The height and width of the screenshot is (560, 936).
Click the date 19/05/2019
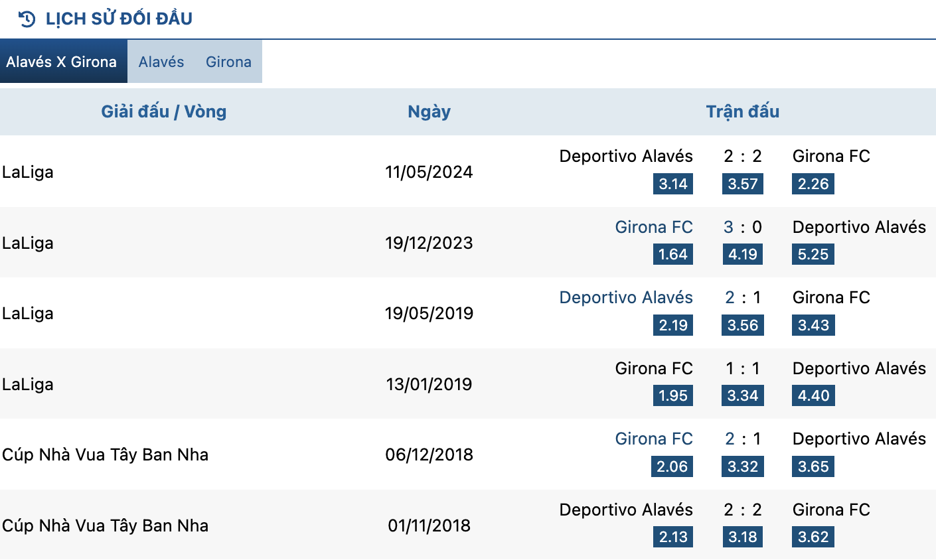tap(429, 313)
